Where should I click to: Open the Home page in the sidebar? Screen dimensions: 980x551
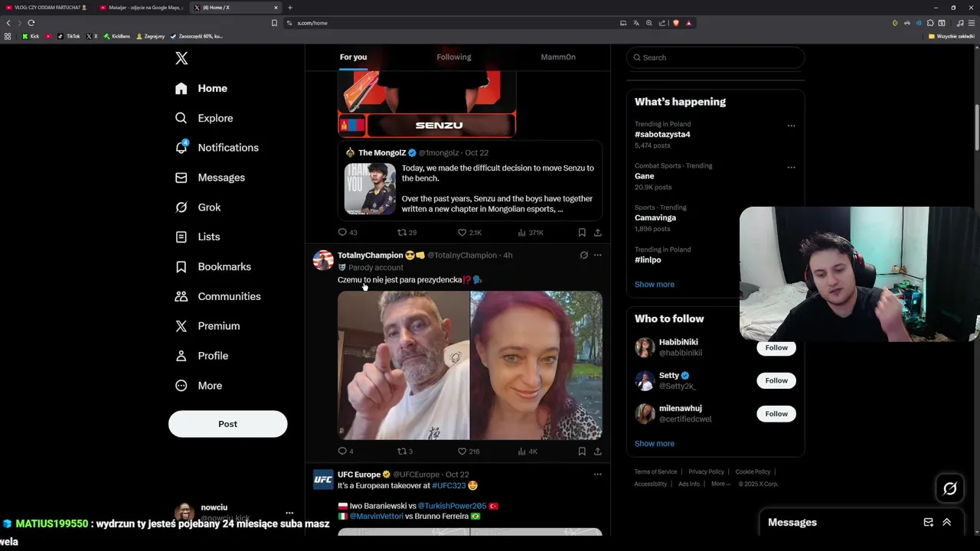coord(201,88)
